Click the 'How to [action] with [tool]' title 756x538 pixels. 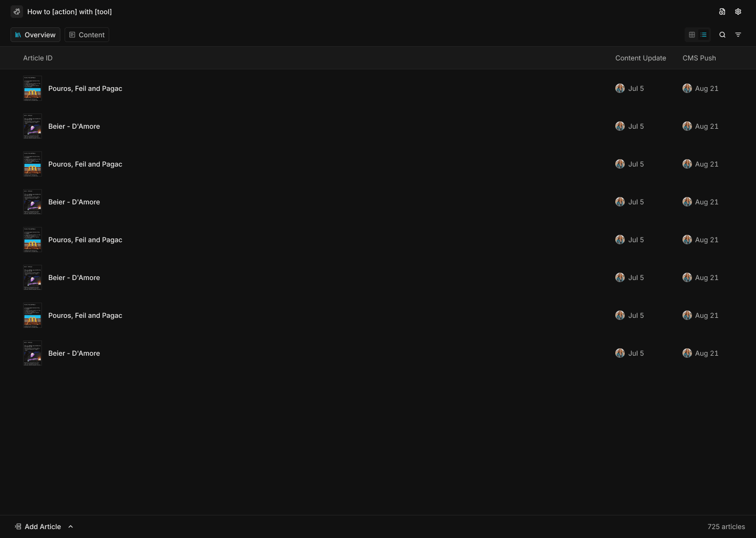coord(69,12)
